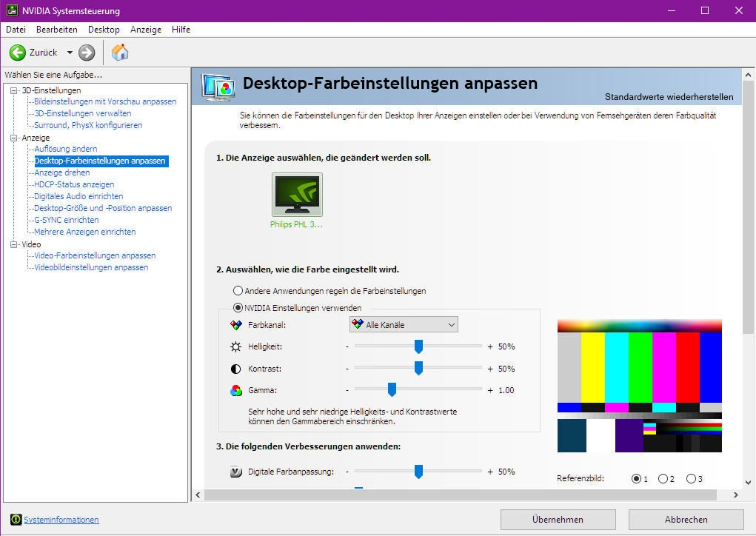The height and width of the screenshot is (536, 756).
Task: Click the plus sign next to Gamma slider
Action: (x=490, y=390)
